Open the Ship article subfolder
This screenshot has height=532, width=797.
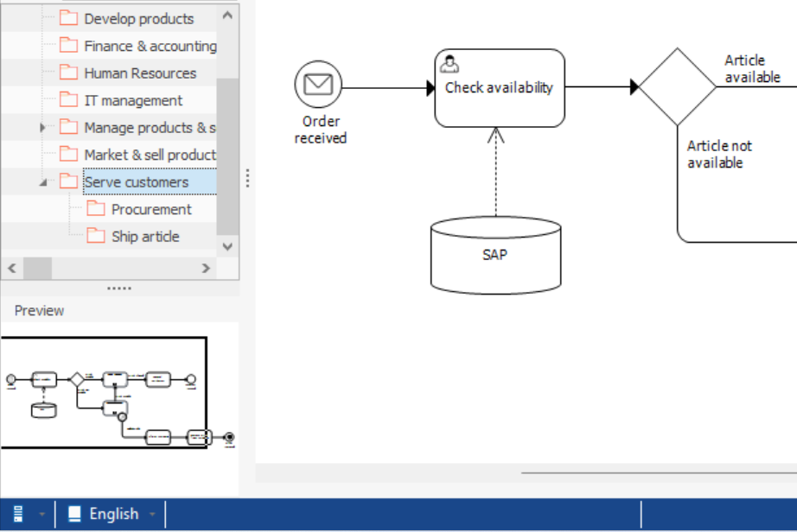click(x=145, y=236)
